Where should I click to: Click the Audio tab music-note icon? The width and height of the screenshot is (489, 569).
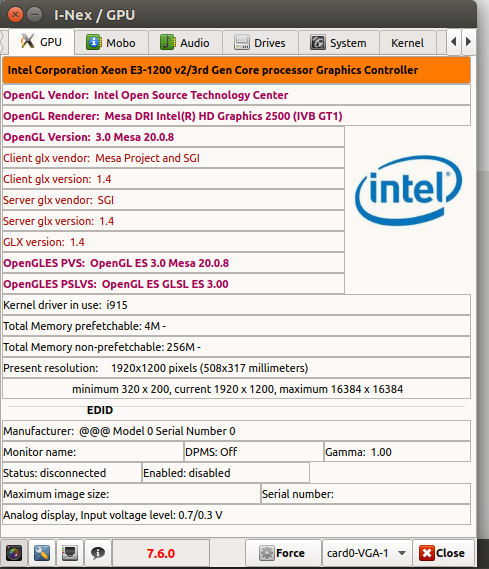tap(168, 42)
